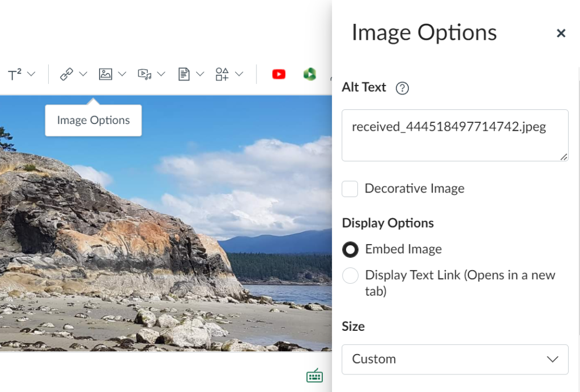Click the document icon in toolbar
The image size is (580, 392).
(x=184, y=74)
